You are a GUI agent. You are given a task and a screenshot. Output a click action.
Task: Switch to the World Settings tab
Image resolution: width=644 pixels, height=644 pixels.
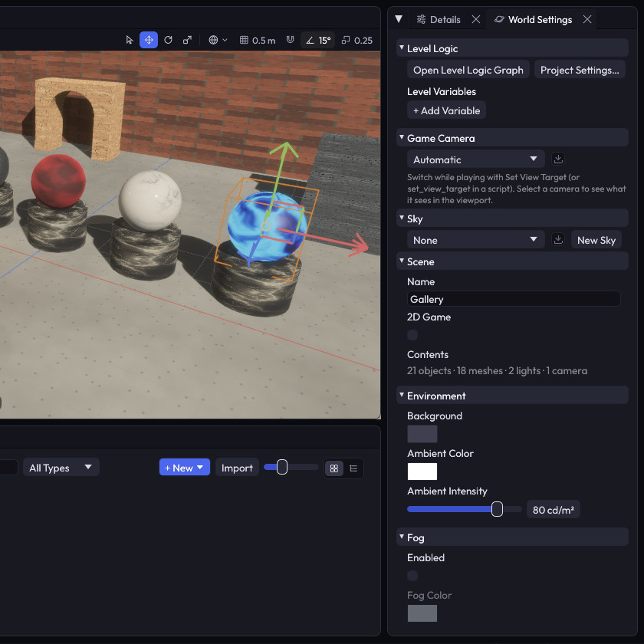[x=533, y=19]
